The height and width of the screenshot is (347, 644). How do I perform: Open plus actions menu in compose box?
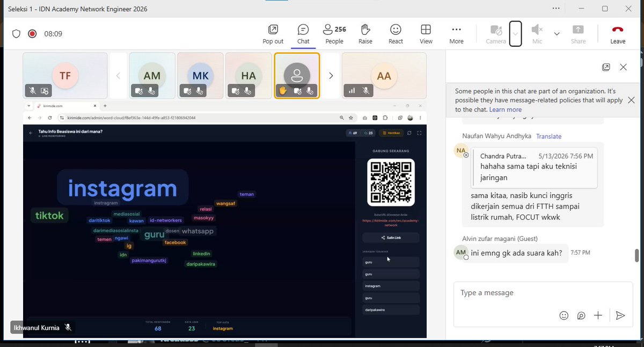pyautogui.click(x=598, y=315)
